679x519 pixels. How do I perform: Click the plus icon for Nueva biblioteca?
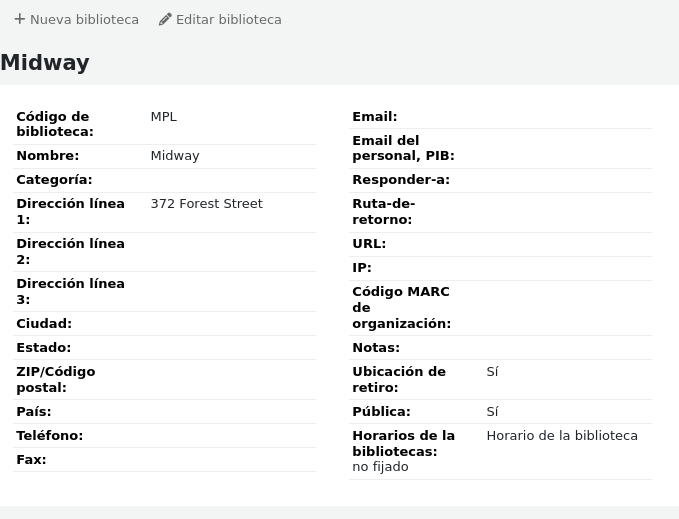(19, 19)
